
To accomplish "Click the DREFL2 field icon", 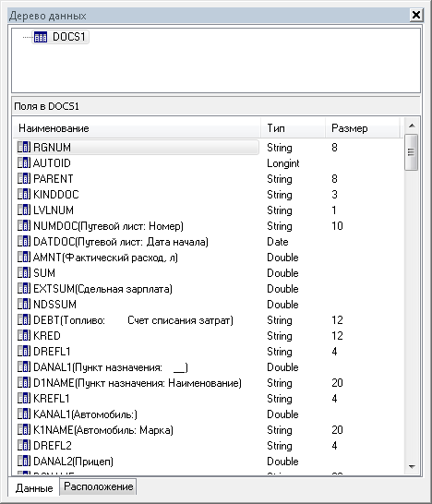I will 24,446.
